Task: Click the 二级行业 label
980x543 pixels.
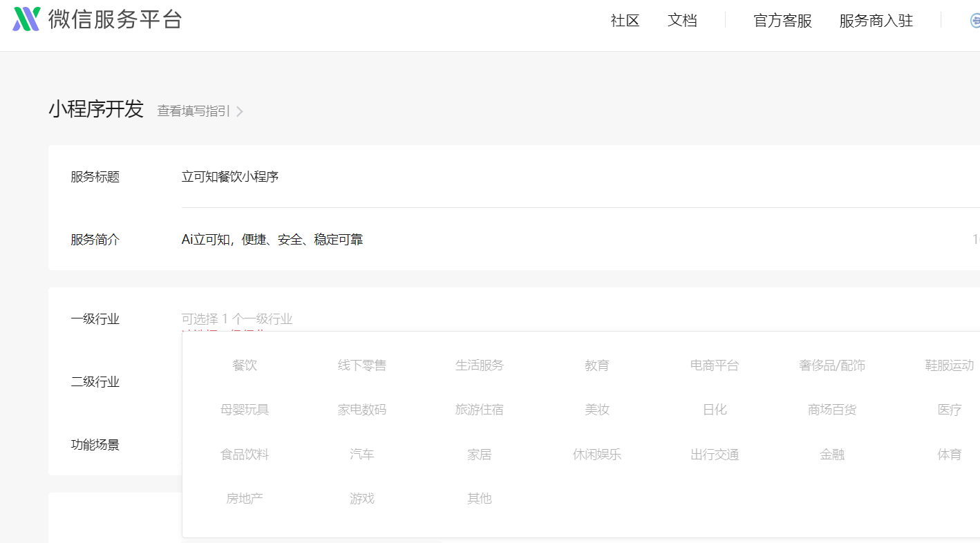Action: click(x=95, y=382)
